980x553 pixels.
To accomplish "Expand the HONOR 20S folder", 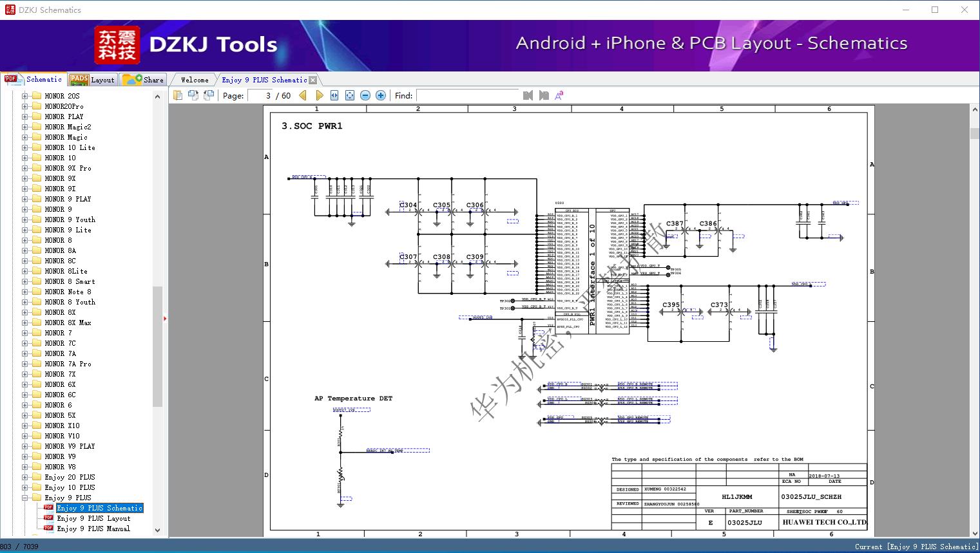I will [25, 96].
